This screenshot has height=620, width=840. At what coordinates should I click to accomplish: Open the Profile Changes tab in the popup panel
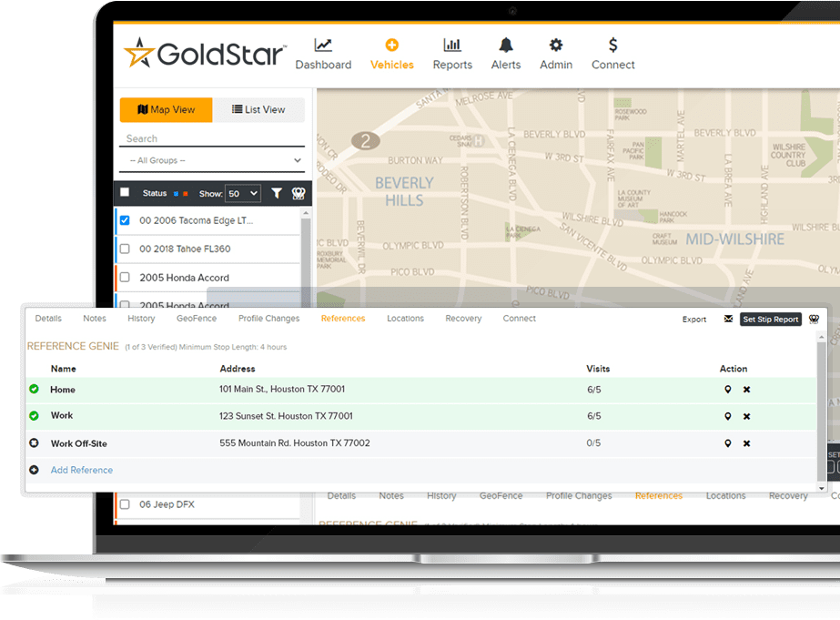point(269,319)
